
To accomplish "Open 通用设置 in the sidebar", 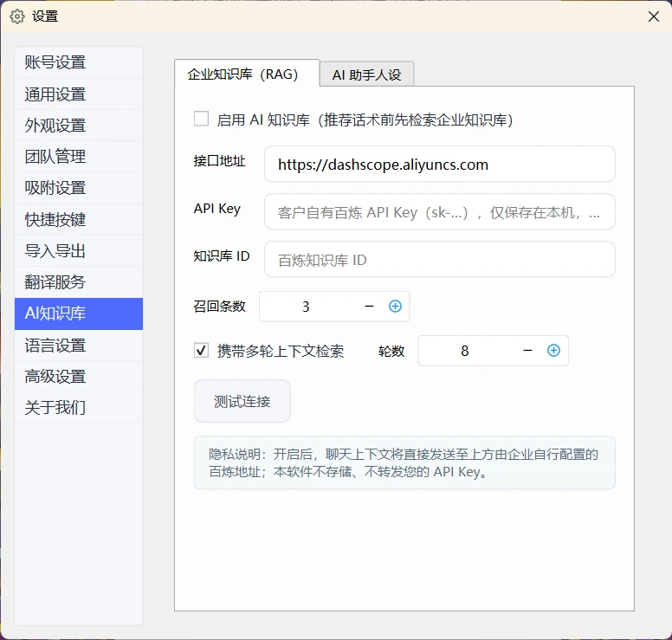I will point(79,94).
